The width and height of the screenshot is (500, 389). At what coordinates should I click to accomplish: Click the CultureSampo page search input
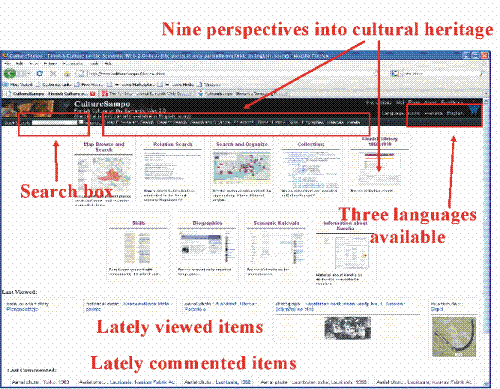(x=54, y=123)
